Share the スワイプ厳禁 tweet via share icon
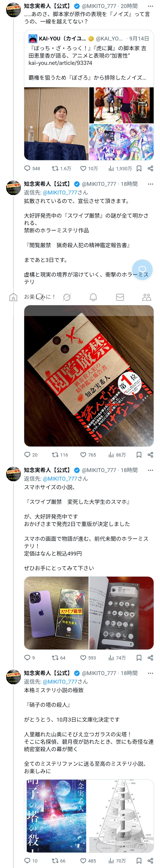Viewport: 160px width, 868px height. [151, 658]
